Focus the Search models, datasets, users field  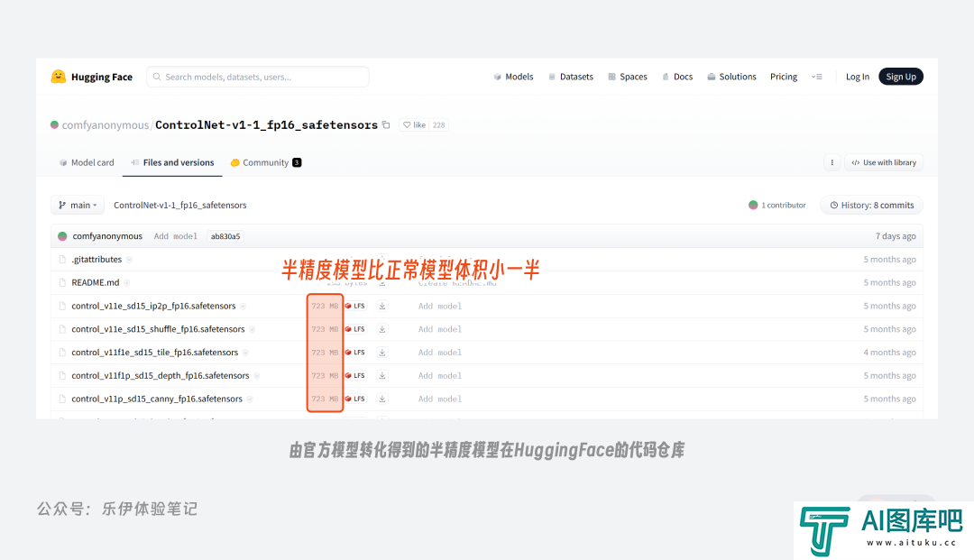(x=258, y=77)
